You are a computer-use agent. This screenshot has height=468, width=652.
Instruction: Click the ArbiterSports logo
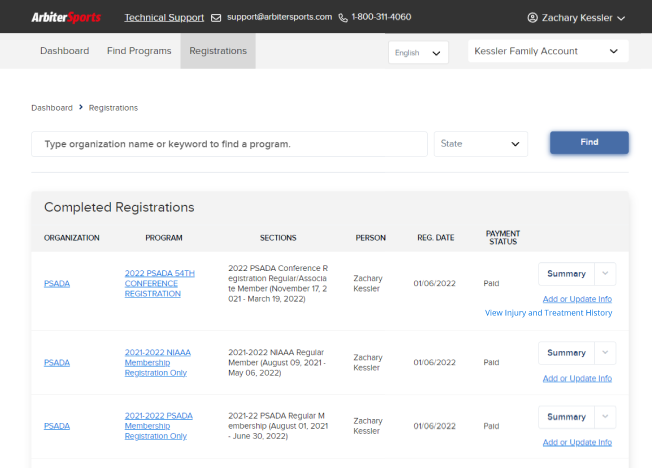pyautogui.click(x=66, y=17)
